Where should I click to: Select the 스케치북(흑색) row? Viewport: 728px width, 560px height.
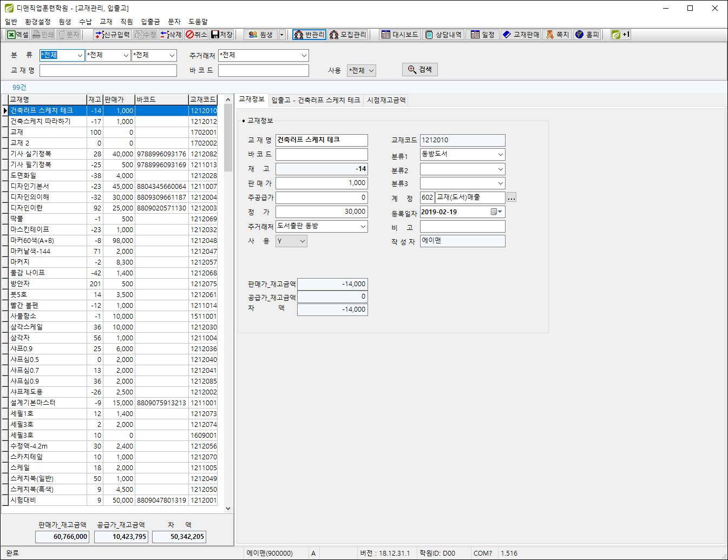(x=113, y=489)
